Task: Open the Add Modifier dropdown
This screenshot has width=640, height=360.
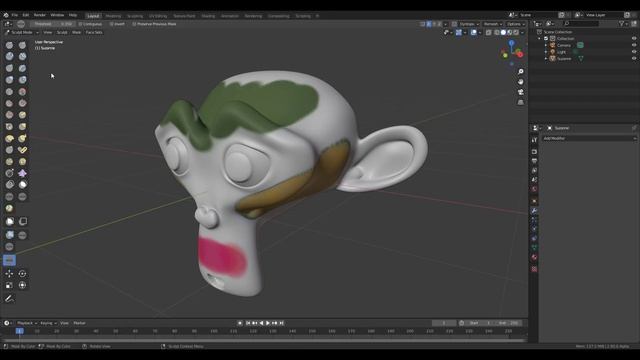Action: point(589,138)
